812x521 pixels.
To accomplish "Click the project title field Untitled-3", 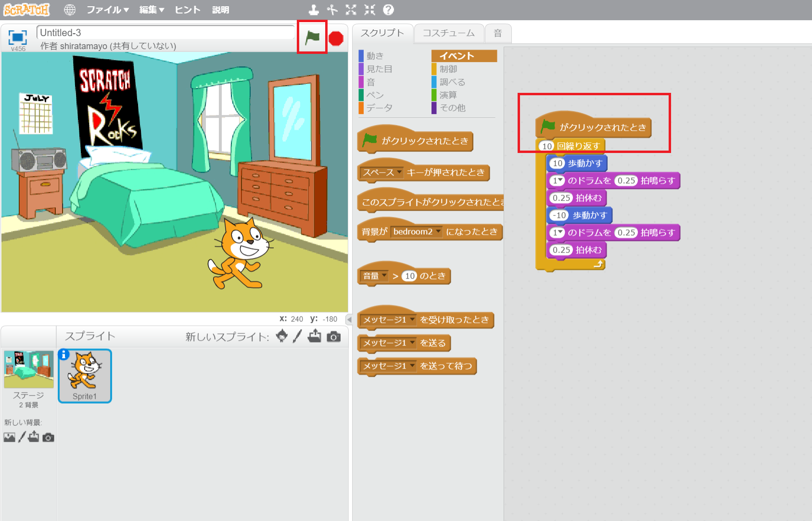I will tap(165, 33).
